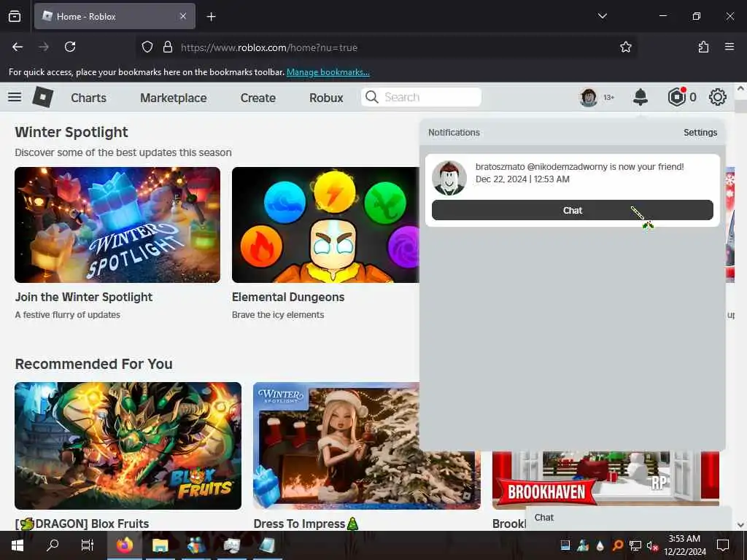Open the Charts tab
Viewport: 747px width, 560px height.
tap(88, 98)
